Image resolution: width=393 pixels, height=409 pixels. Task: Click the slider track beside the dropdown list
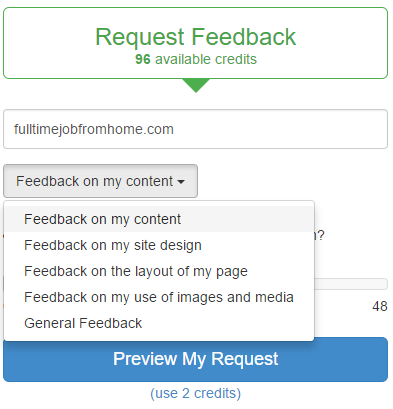[351, 284]
